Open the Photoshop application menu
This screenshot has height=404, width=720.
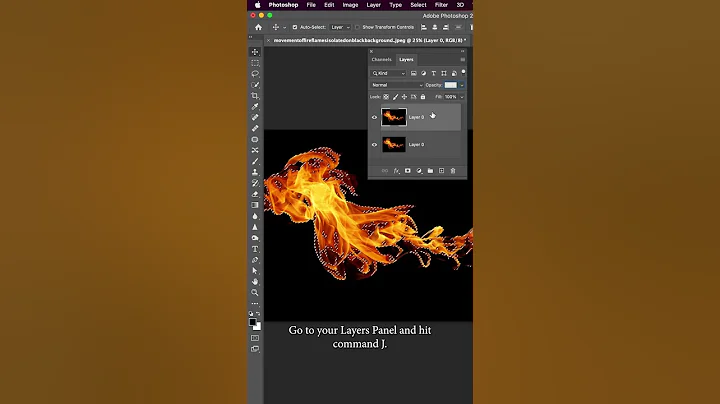click(283, 5)
